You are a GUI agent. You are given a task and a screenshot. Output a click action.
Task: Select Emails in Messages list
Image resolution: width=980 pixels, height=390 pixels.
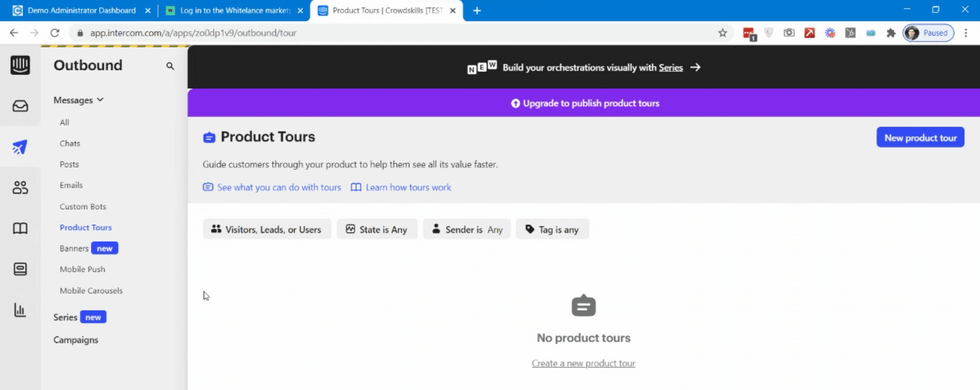coord(71,185)
